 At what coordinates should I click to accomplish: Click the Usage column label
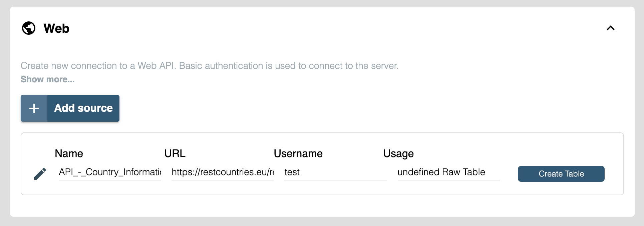coord(398,153)
